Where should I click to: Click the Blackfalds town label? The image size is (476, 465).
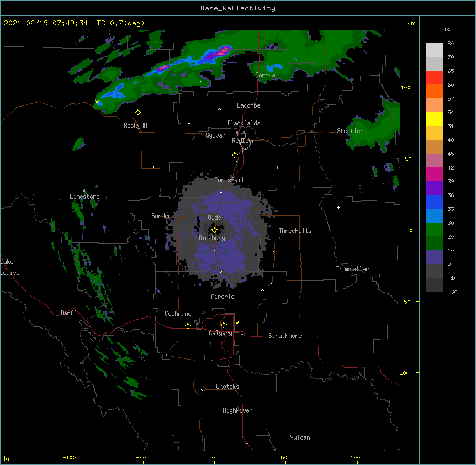244,123
